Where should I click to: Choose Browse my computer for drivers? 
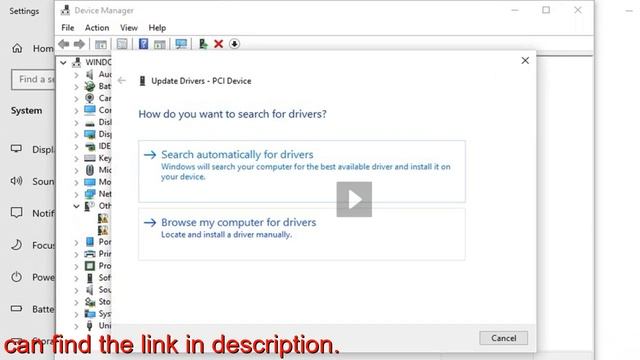pos(302,234)
